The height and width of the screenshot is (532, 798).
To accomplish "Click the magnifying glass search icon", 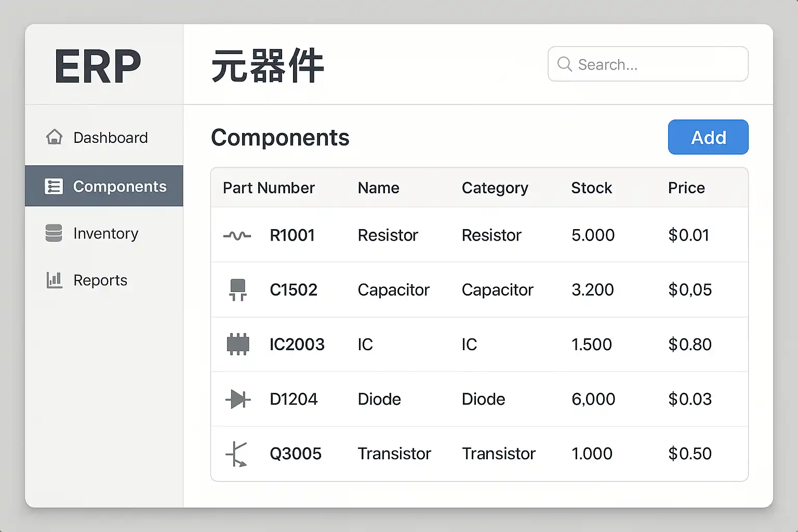I will click(564, 64).
